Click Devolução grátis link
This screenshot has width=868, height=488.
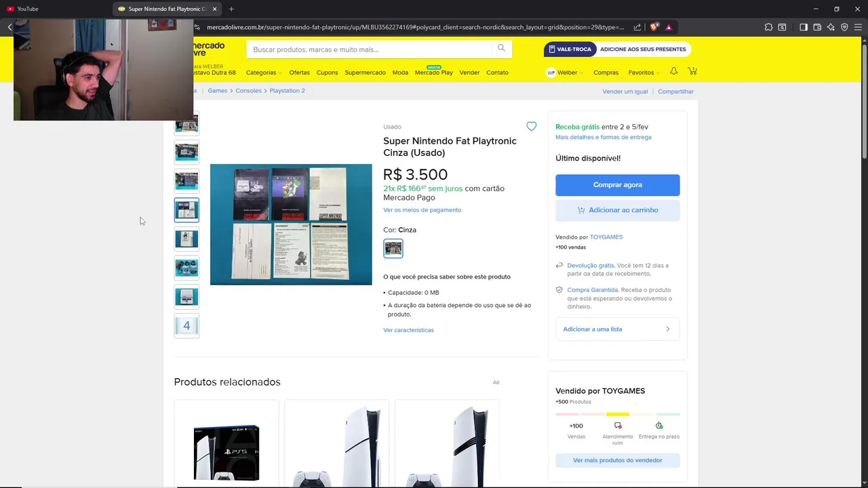tap(591, 266)
